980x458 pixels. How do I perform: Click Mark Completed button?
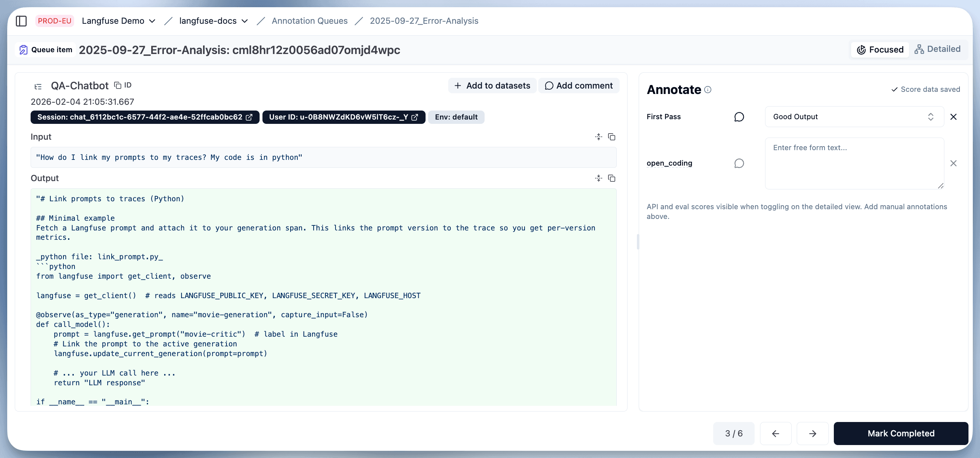click(900, 434)
